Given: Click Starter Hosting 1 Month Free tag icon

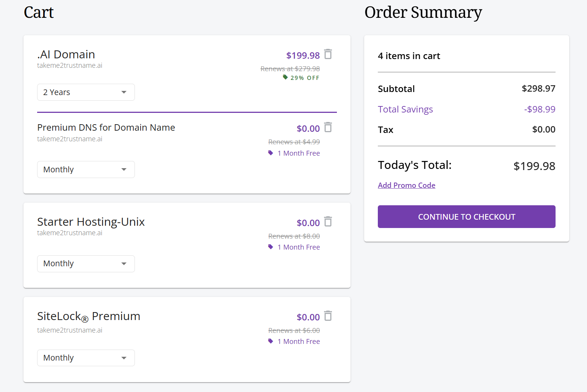Looking at the screenshot, I should pos(271,247).
